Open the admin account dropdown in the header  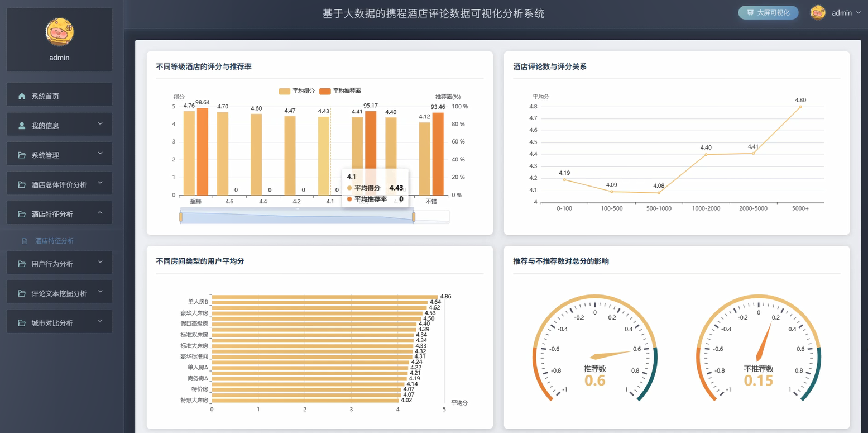(x=846, y=13)
